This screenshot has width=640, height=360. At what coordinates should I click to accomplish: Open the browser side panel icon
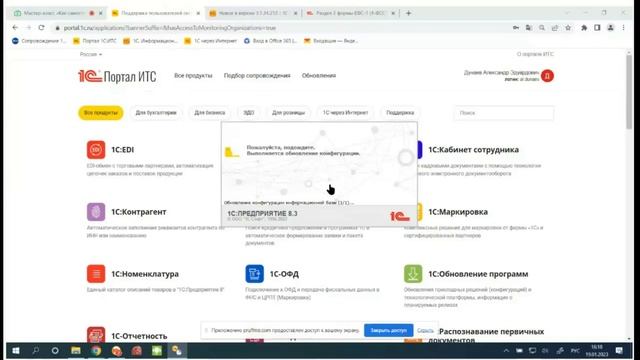click(597, 28)
